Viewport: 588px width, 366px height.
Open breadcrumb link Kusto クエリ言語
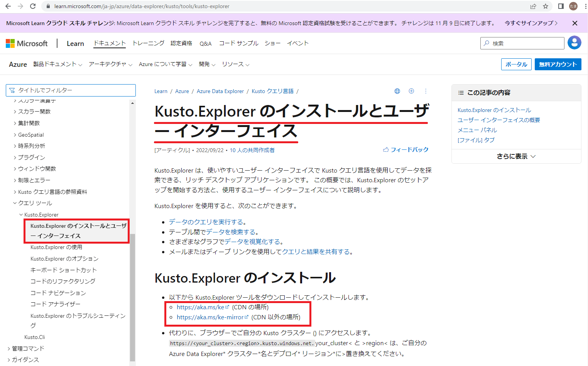273,91
